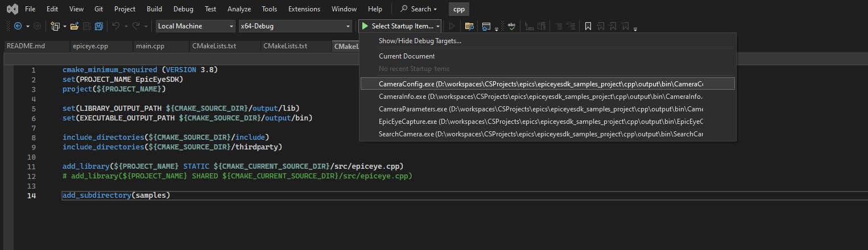
Task: Toggle a bookmark on the current line
Action: 588,26
